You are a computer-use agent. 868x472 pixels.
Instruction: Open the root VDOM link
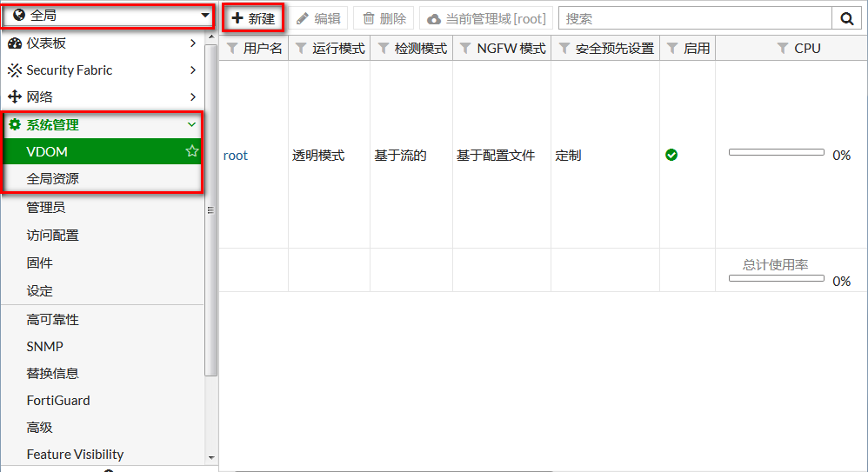(235, 156)
